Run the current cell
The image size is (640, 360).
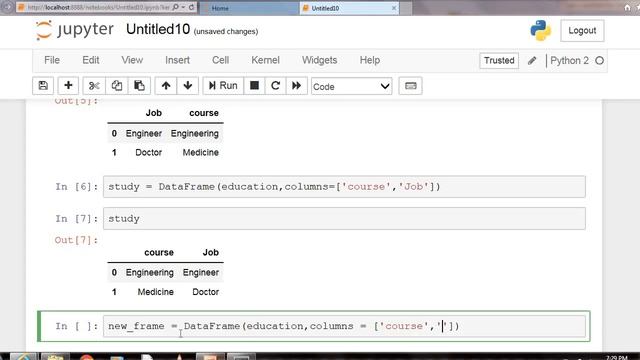223,86
